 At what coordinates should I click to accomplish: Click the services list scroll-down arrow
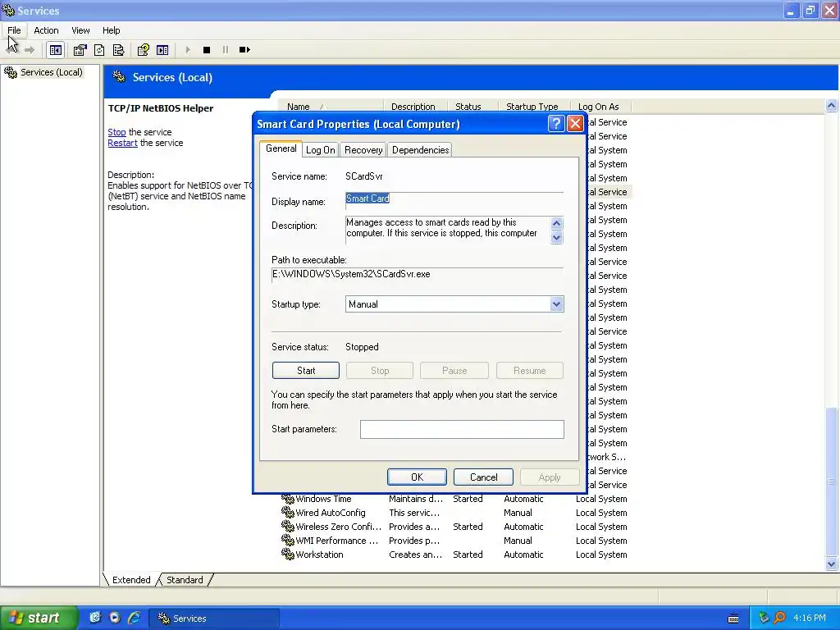[832, 563]
